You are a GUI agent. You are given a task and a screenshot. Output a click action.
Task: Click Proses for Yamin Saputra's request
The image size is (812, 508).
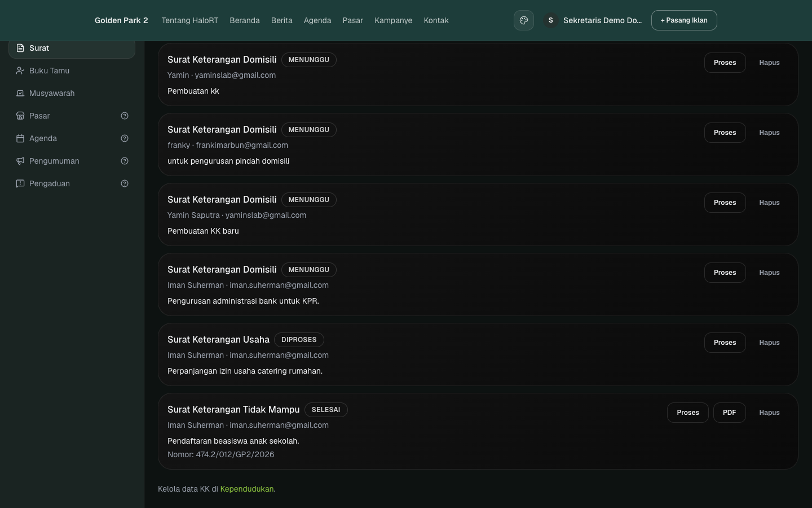(x=725, y=203)
